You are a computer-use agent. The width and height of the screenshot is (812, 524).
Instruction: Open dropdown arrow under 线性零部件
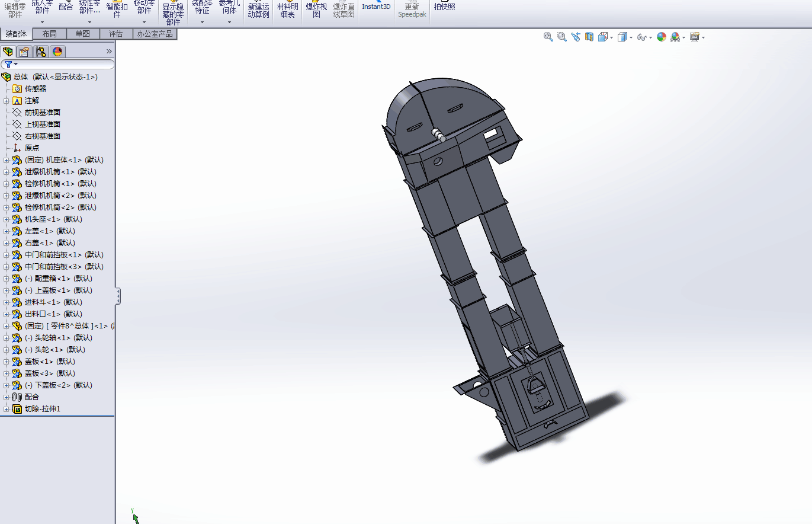(90, 23)
